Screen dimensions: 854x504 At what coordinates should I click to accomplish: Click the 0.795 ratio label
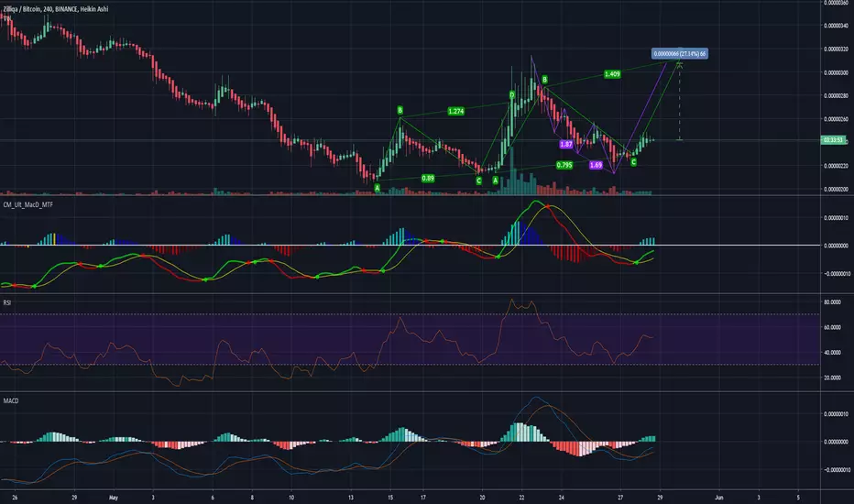564,165
